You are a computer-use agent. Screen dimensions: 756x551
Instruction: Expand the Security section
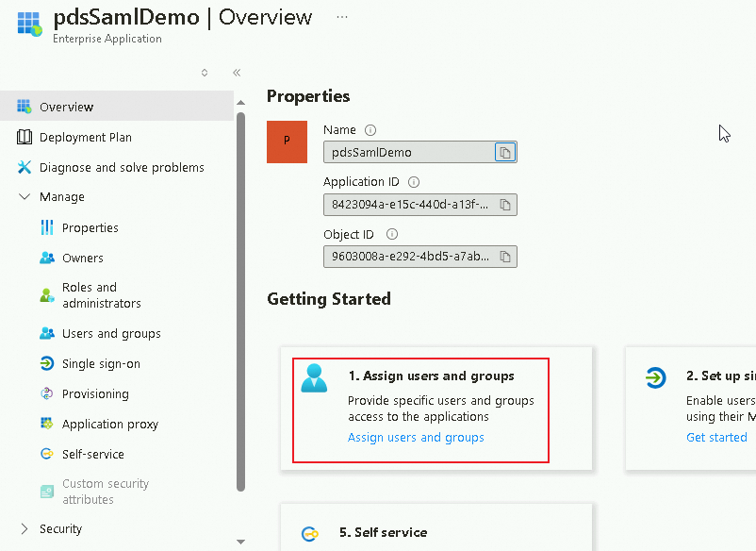25,528
